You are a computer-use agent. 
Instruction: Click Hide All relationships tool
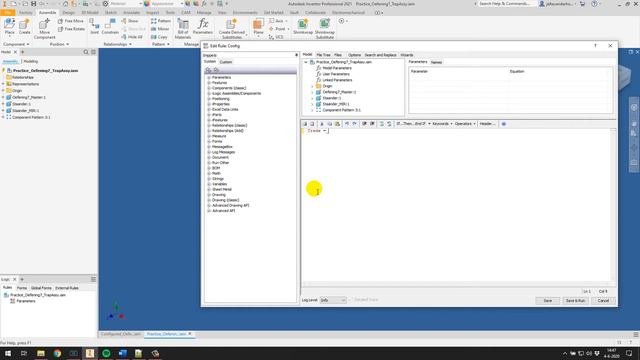(x=132, y=37)
